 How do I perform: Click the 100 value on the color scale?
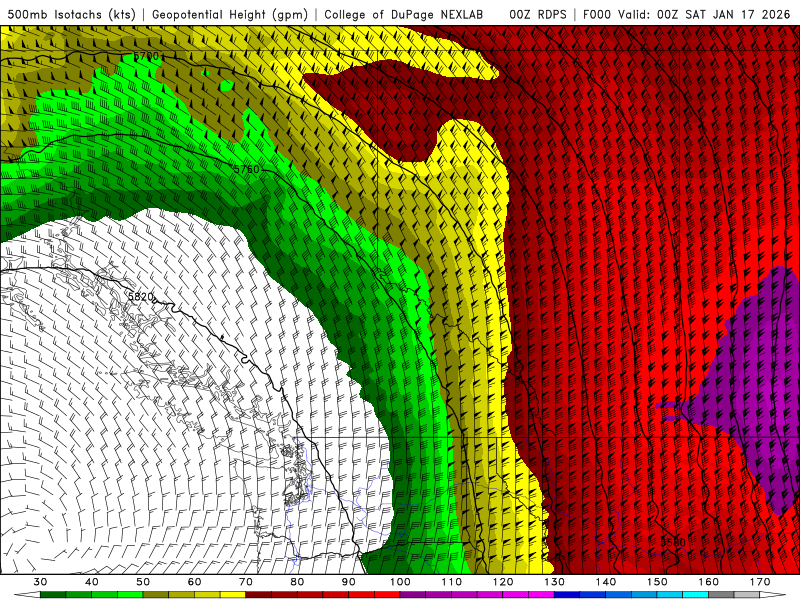400,582
